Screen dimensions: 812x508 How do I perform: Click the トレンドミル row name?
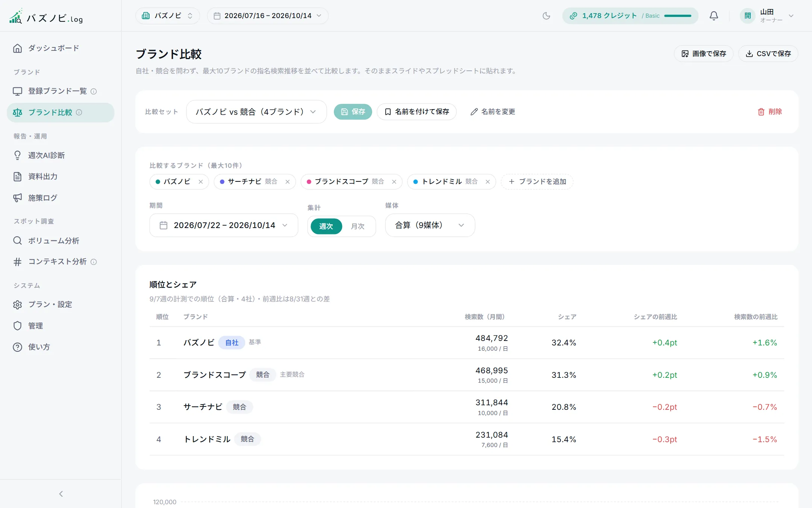tap(207, 439)
